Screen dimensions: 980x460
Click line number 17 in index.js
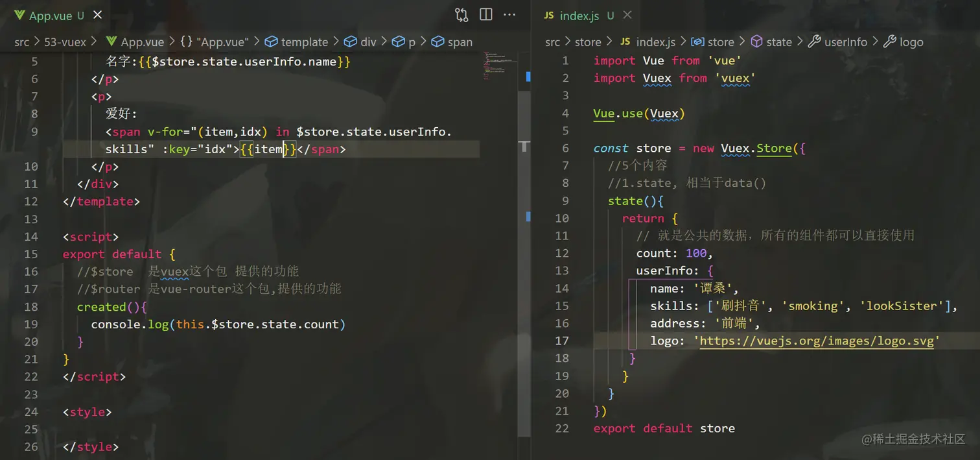click(x=561, y=341)
